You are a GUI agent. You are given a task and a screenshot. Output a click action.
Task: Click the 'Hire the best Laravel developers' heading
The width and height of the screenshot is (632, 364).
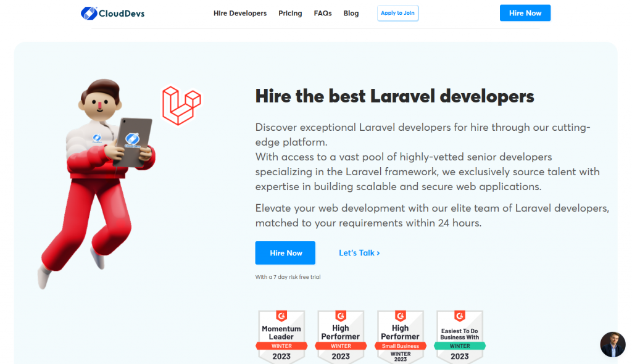(394, 96)
